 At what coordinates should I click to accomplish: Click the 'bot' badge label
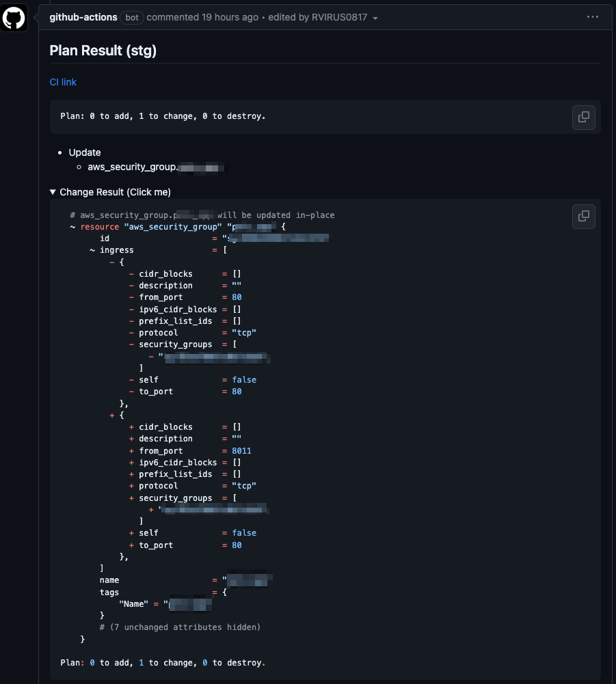(x=132, y=17)
